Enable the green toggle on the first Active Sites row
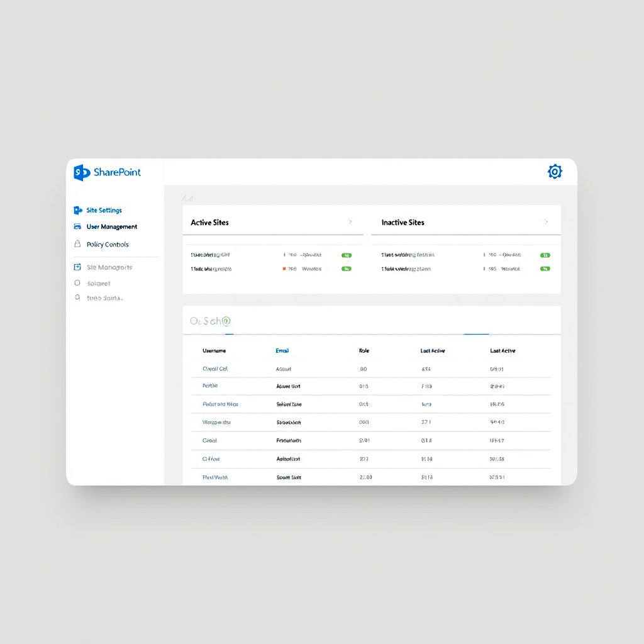This screenshot has height=644, width=644. pos(346,255)
